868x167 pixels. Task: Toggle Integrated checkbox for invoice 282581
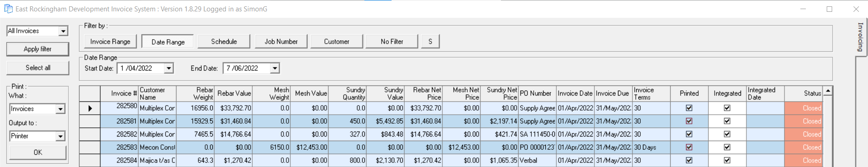tap(727, 121)
